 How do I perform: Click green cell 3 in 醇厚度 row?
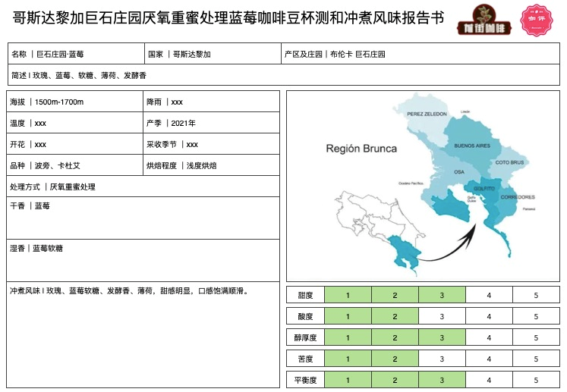(x=442, y=337)
